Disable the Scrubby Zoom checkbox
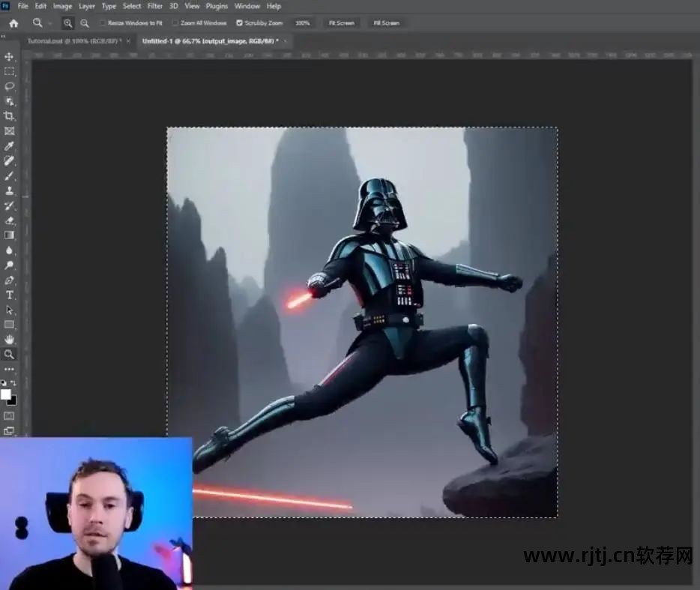Screen dimensions: 700x590 pos(239,23)
